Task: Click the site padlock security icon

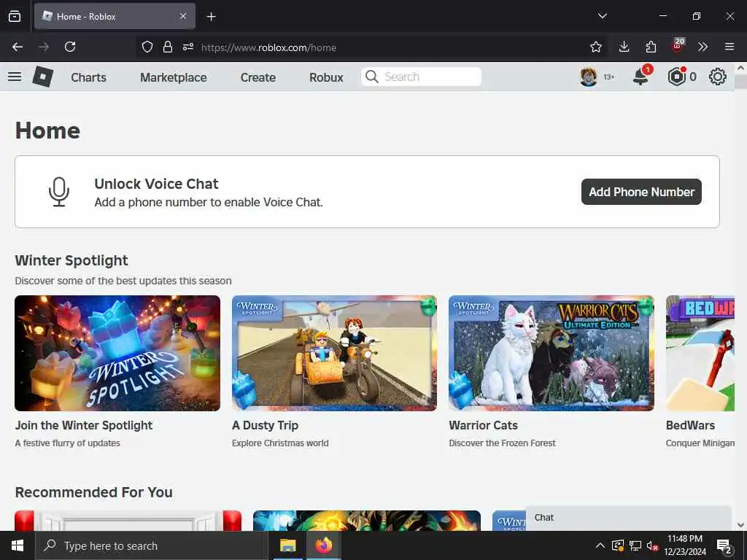Action: tap(167, 47)
